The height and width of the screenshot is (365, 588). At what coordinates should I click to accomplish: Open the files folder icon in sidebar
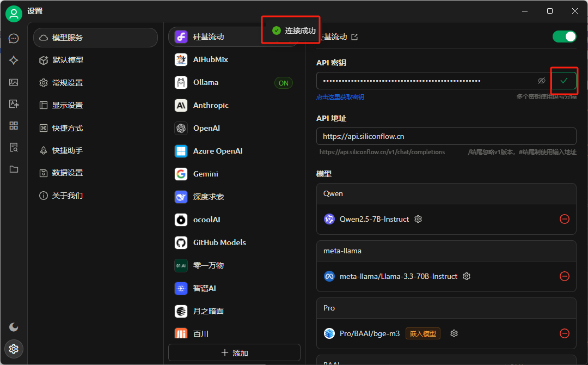[14, 169]
